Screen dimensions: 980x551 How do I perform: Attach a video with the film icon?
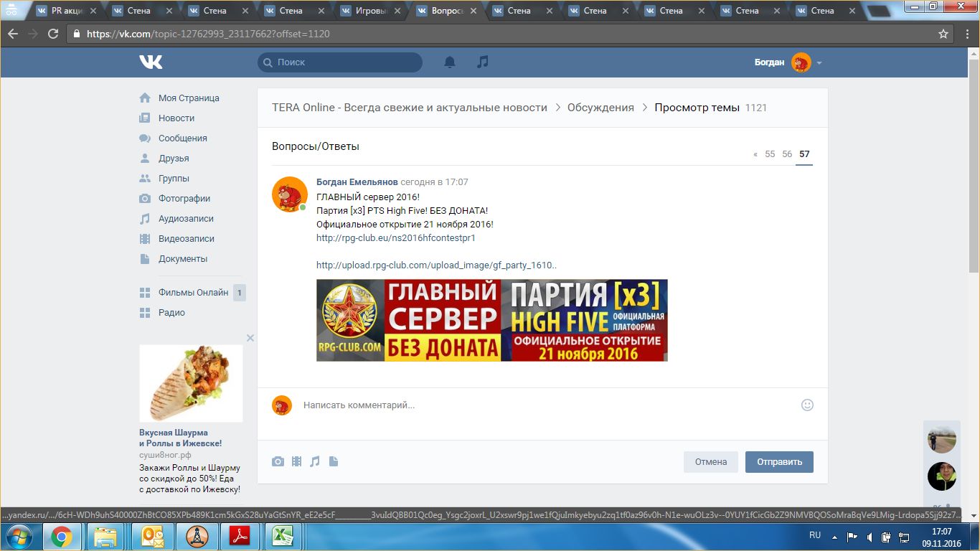tap(296, 461)
